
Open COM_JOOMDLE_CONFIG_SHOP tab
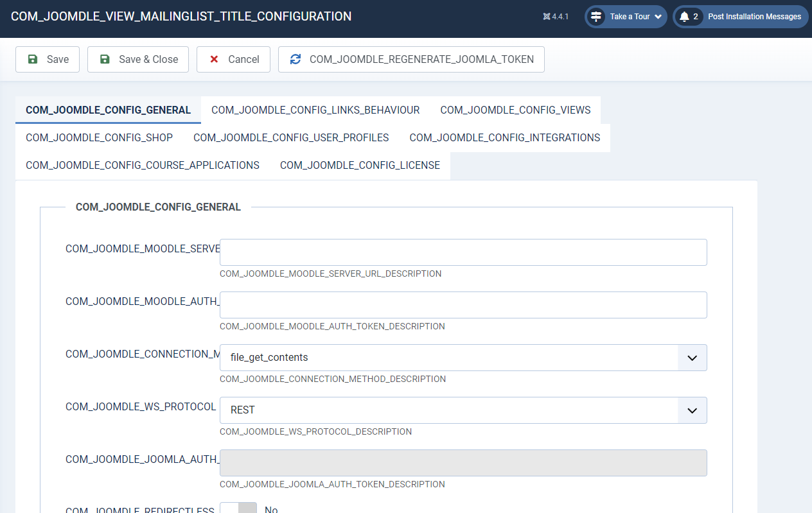point(99,137)
